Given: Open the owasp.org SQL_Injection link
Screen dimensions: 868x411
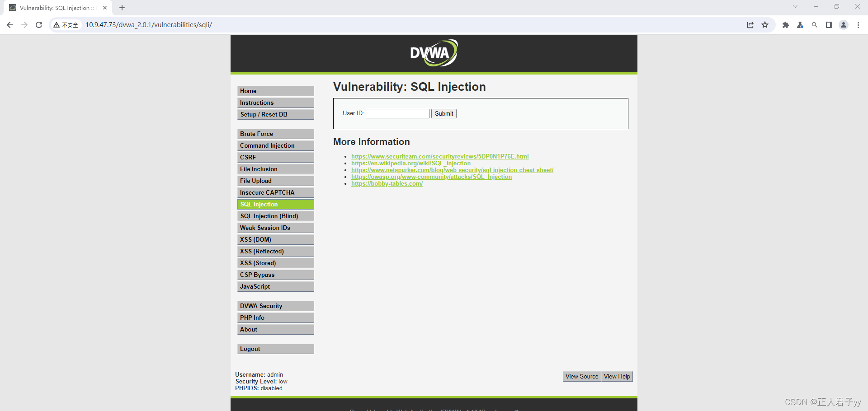Looking at the screenshot, I should [432, 177].
